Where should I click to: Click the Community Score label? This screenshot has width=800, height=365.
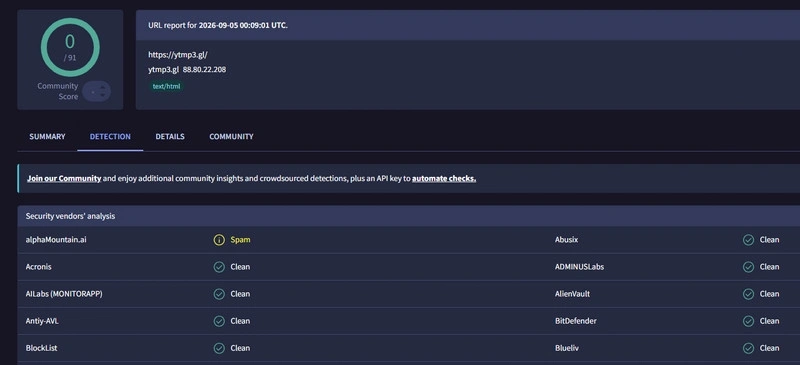point(58,91)
